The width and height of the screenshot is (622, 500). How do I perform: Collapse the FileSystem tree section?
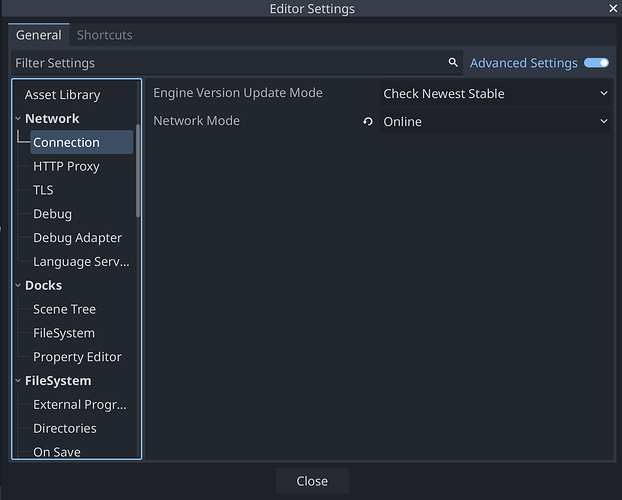click(18, 381)
